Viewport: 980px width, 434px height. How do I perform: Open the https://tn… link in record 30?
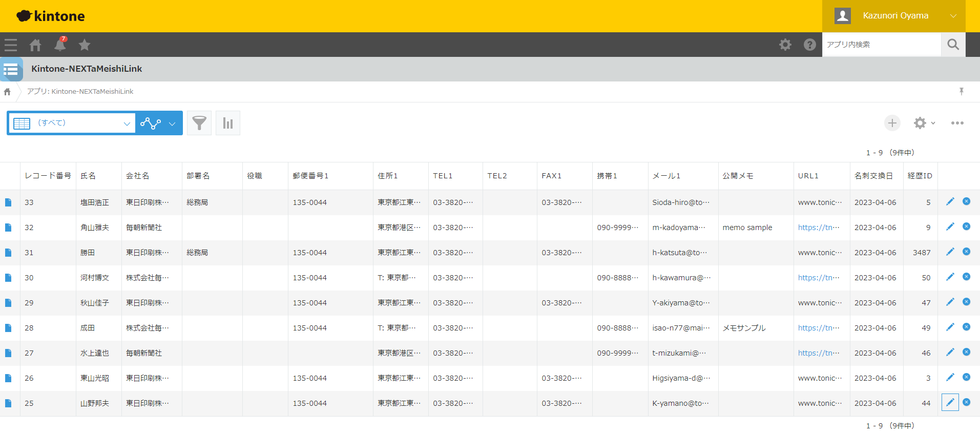(x=819, y=278)
